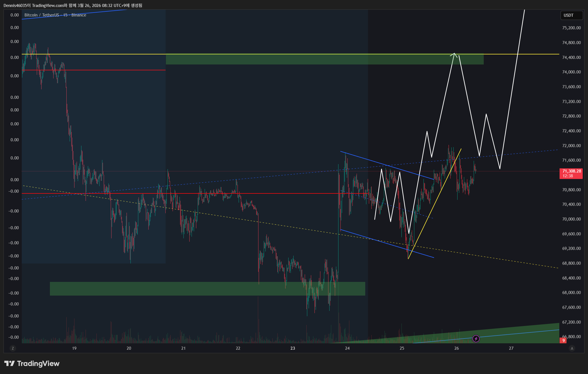Click the 70,800.00 price axis label
588x374 pixels.
tap(571, 190)
